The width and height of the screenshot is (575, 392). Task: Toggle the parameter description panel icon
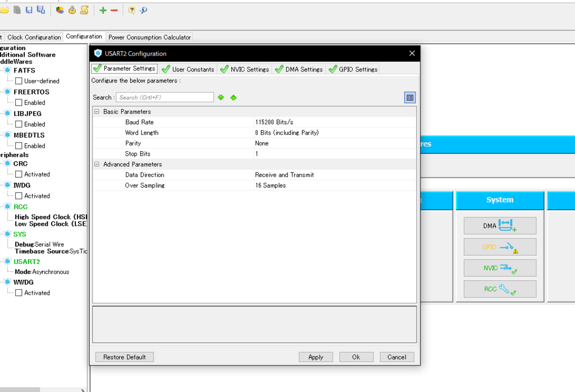click(410, 98)
